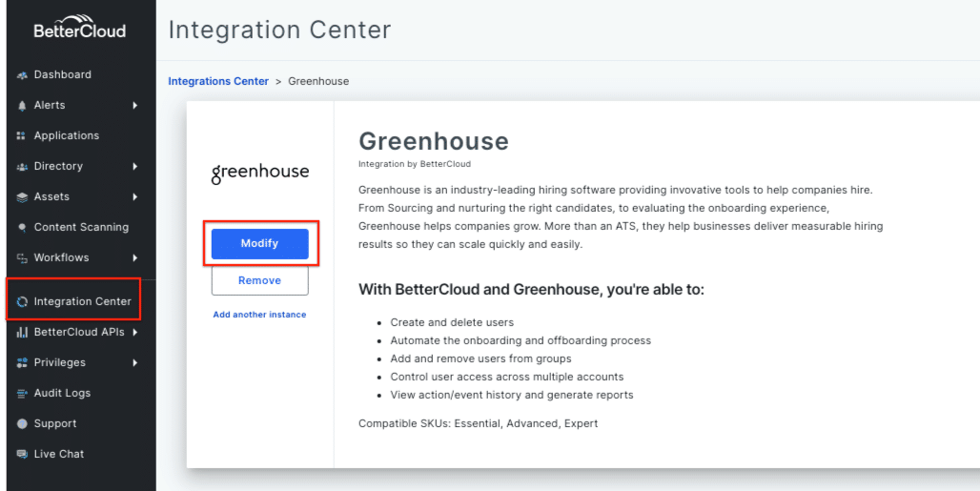This screenshot has width=980, height=491.
Task: Click the Live Chat icon
Action: point(22,454)
